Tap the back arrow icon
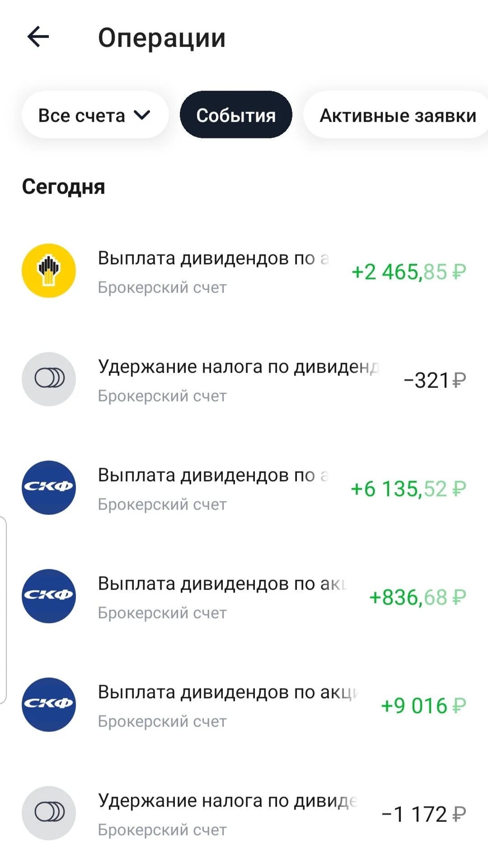This screenshot has width=488, height=868. (38, 37)
